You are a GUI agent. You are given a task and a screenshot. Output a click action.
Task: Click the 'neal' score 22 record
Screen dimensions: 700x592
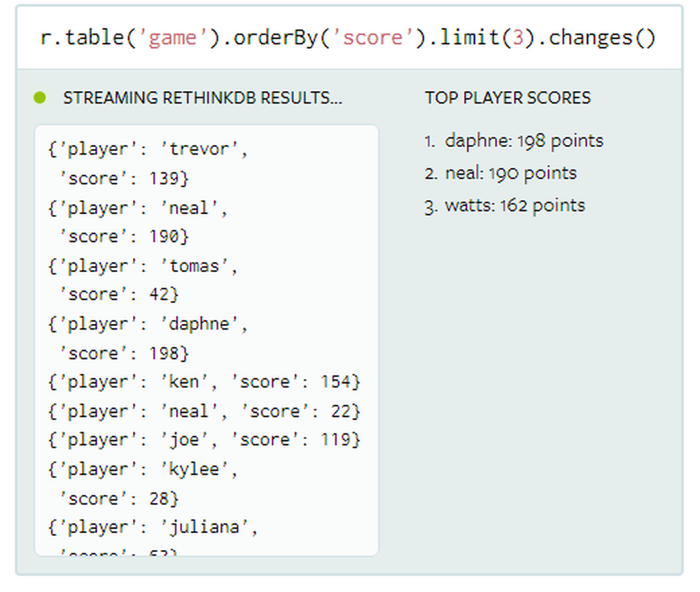[204, 411]
